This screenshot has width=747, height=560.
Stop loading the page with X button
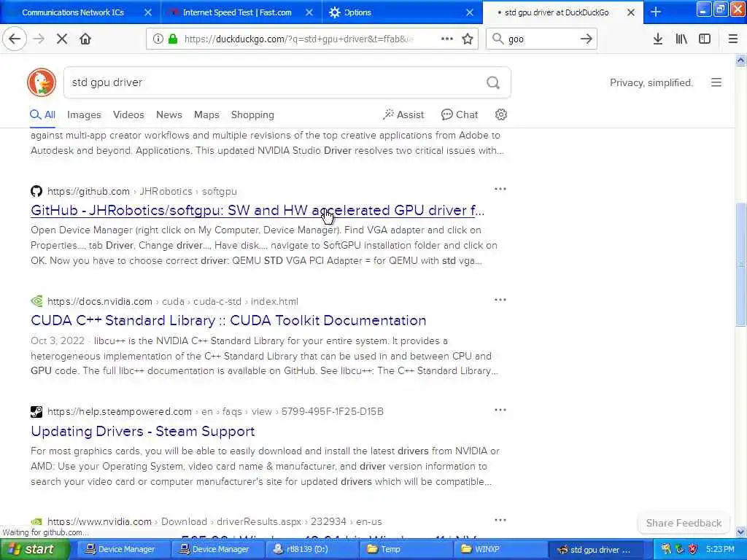62,39
